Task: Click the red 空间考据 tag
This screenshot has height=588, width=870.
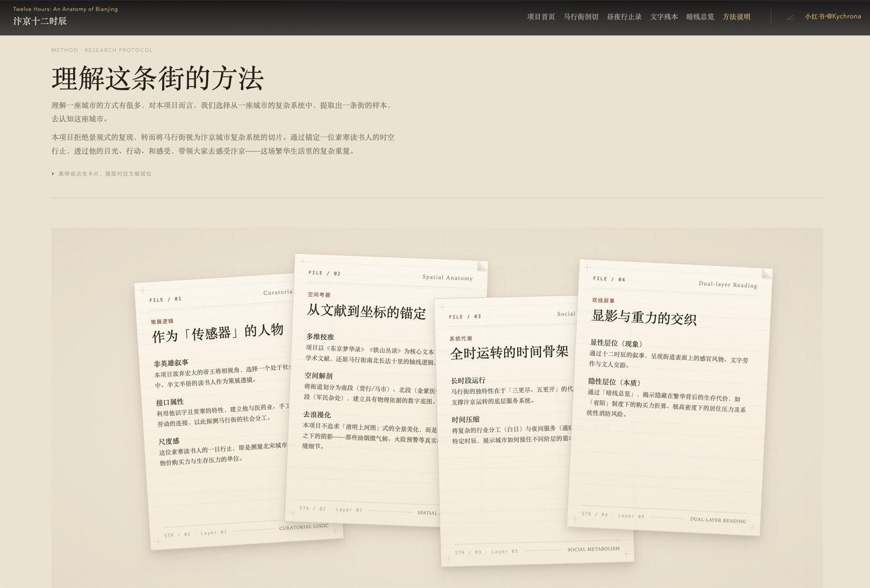Action: click(x=319, y=295)
